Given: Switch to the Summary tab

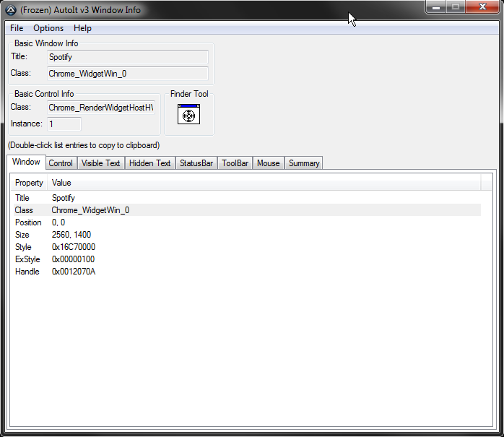Looking at the screenshot, I should pos(304,163).
